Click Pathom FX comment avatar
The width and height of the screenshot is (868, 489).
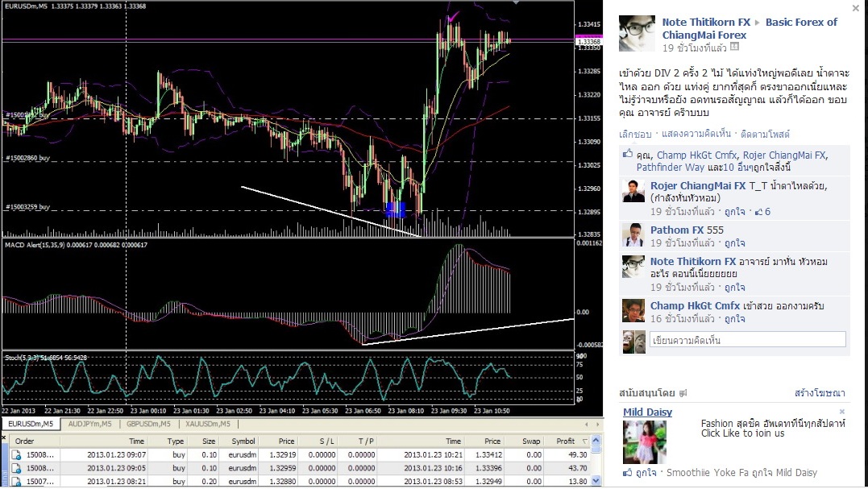pos(633,235)
